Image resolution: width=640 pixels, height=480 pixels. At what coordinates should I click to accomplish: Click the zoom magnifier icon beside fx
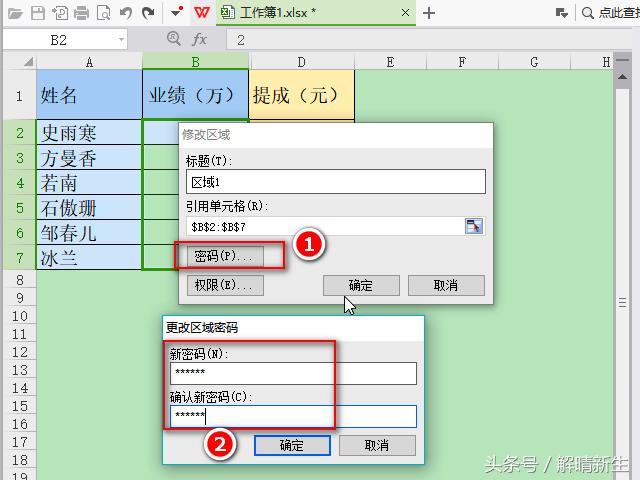point(173,39)
